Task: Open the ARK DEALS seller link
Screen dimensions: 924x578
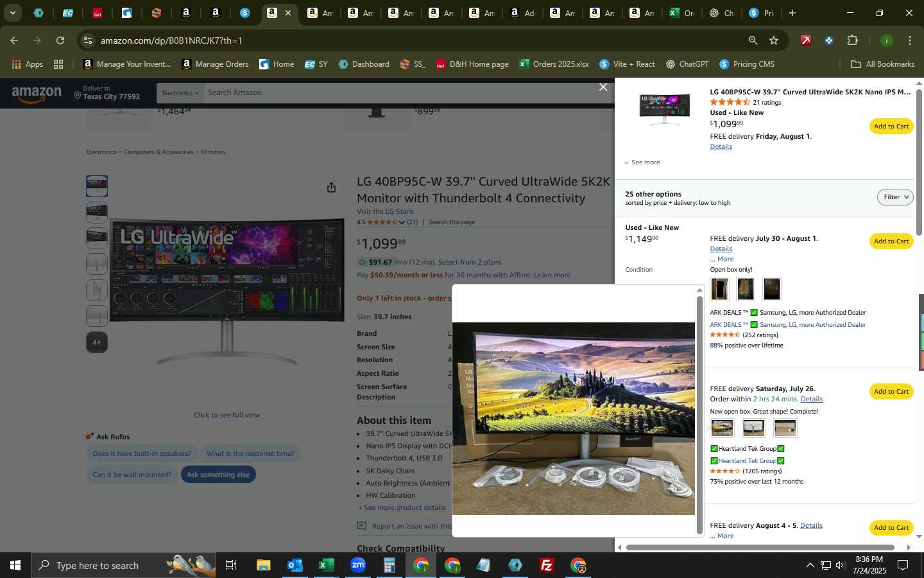Action: tap(788, 325)
